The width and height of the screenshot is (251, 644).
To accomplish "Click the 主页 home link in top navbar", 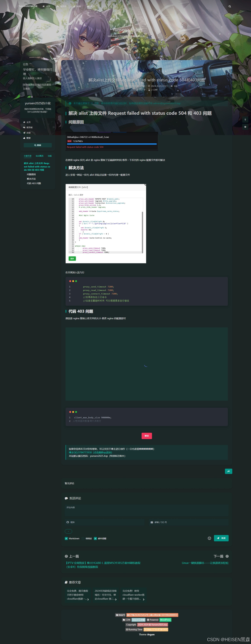I will coord(46,6).
